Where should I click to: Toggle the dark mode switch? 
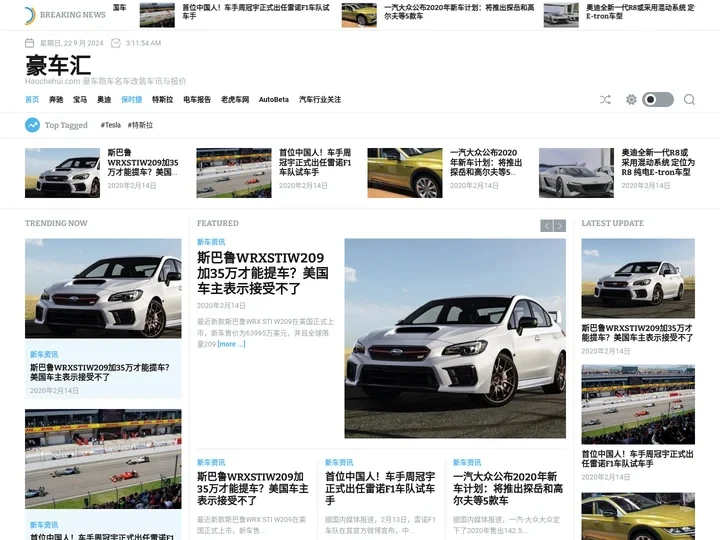[x=658, y=99]
